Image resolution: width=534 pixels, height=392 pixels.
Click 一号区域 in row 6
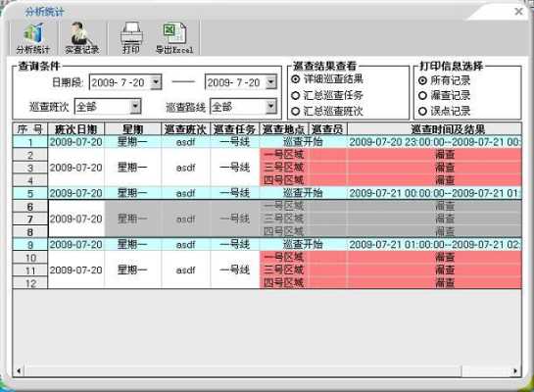(284, 206)
